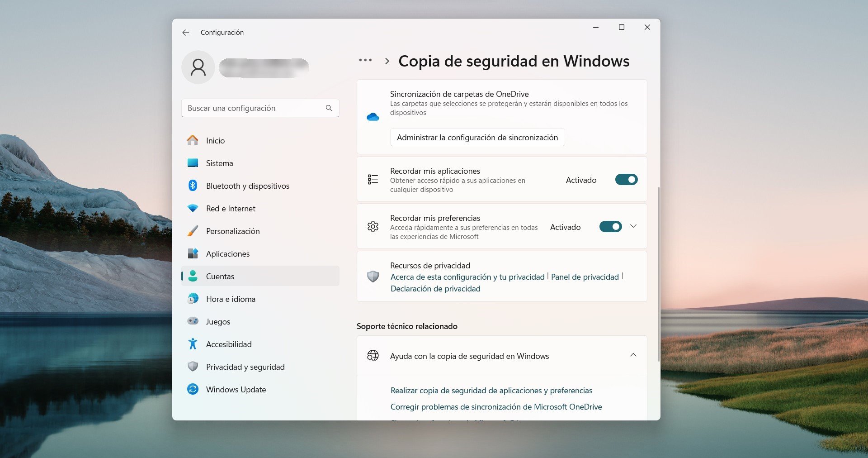Click the globe help icon beside Ayuda
Image resolution: width=868 pixels, height=458 pixels.
pyautogui.click(x=373, y=356)
